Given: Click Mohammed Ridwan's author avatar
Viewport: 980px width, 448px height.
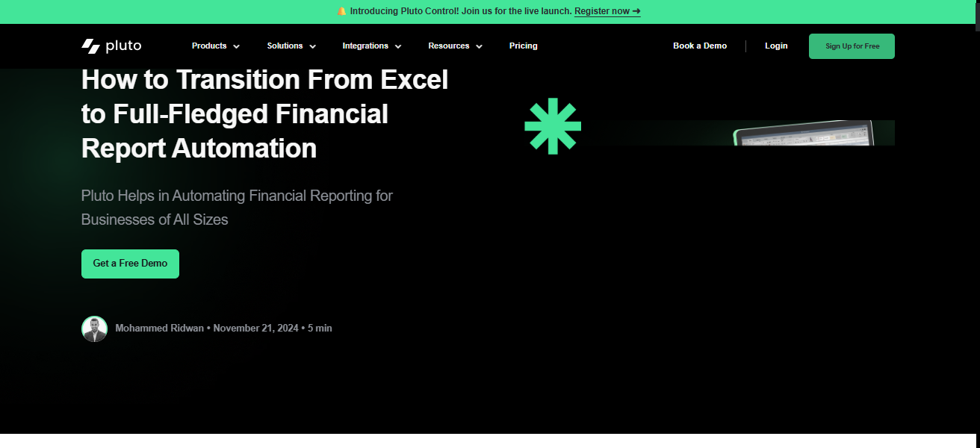Looking at the screenshot, I should pos(94,329).
